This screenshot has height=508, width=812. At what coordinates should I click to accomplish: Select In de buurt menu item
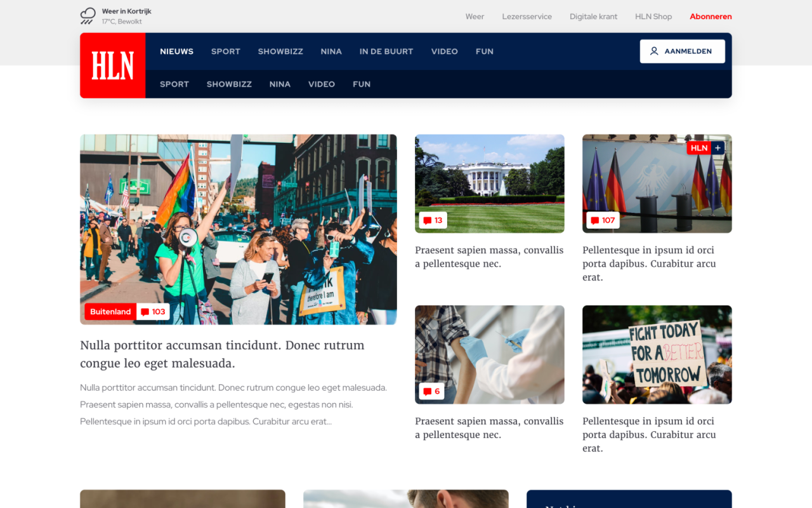tap(386, 51)
